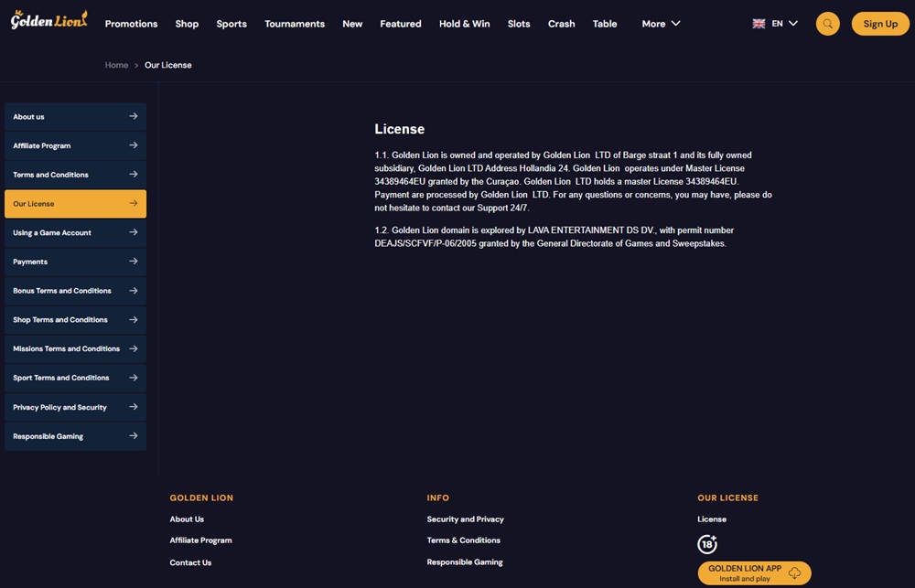Click the Golden Lion logo
Screen dimensions: 915x588
pyautogui.click(x=49, y=20)
